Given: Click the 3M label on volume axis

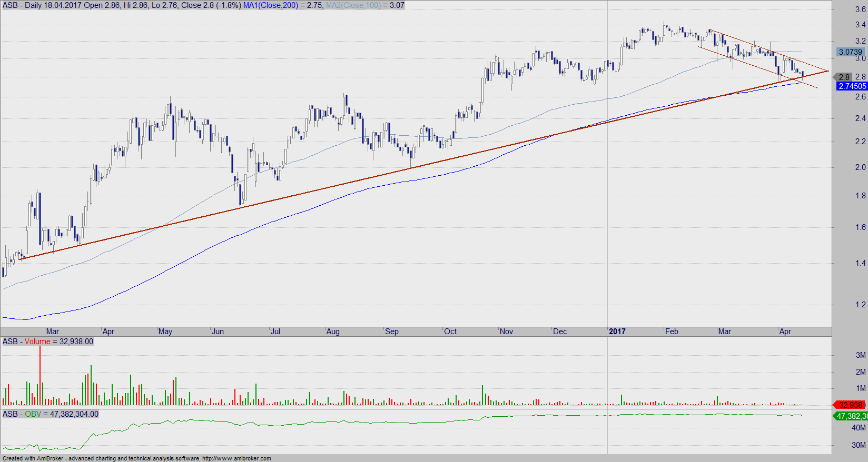Looking at the screenshot, I should tap(861, 355).
